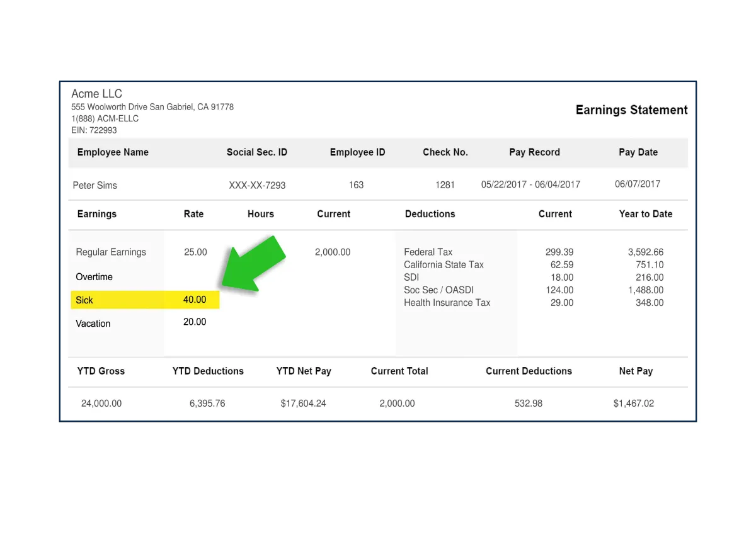Click the highlighted Sick row label

pos(84,300)
